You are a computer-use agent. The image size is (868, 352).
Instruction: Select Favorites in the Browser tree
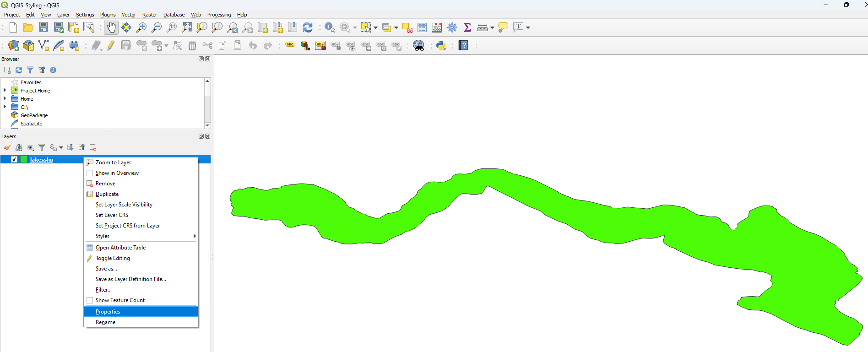[x=31, y=82]
